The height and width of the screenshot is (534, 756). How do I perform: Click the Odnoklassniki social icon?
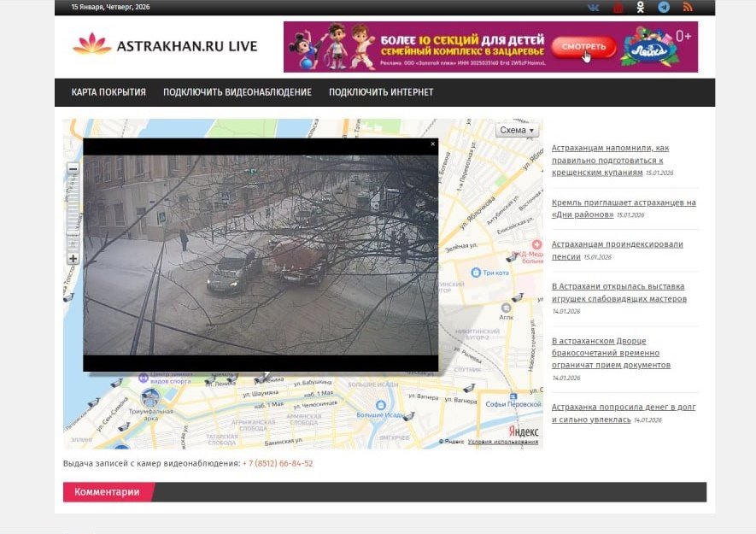(641, 8)
